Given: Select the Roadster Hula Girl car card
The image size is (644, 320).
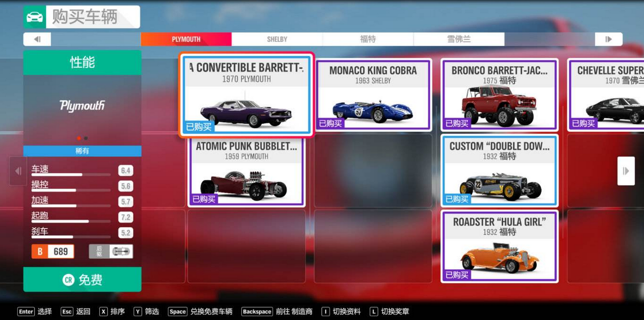Looking at the screenshot, I should tap(499, 246).
